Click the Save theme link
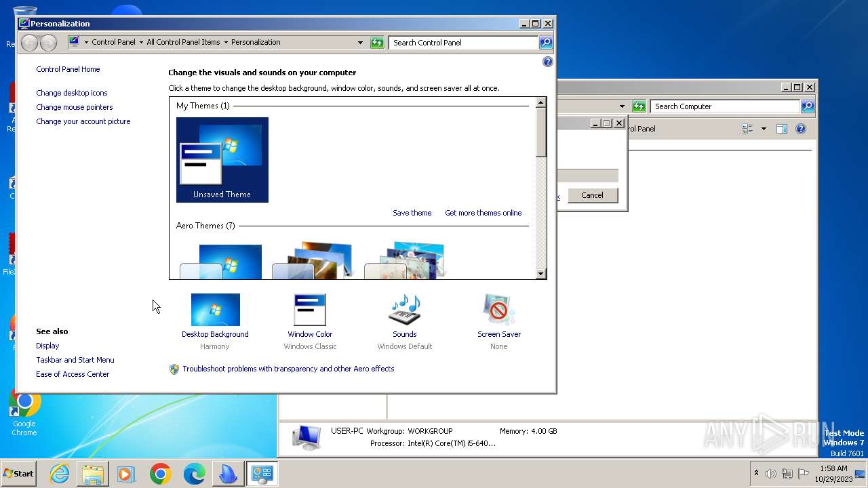Screen dimensions: 868x488 coord(412,213)
